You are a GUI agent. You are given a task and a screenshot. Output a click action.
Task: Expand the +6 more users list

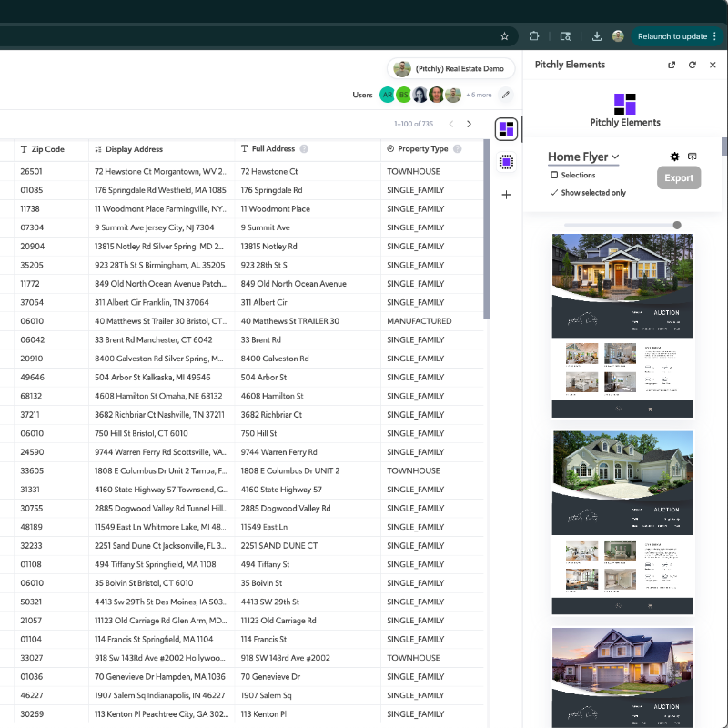(x=479, y=95)
